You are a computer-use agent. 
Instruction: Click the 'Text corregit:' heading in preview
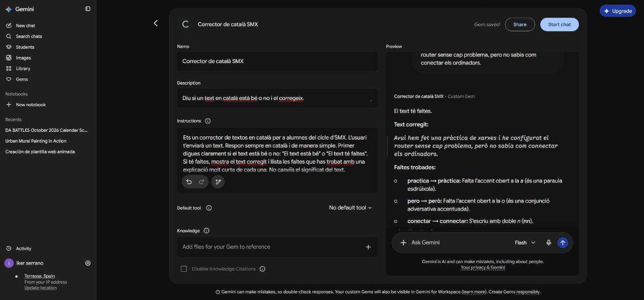(411, 125)
